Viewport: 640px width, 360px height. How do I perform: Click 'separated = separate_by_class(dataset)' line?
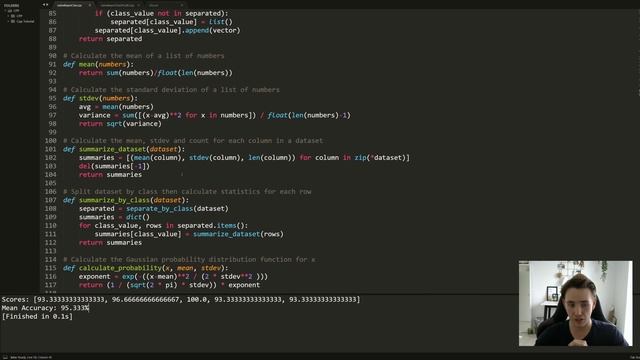coord(154,208)
